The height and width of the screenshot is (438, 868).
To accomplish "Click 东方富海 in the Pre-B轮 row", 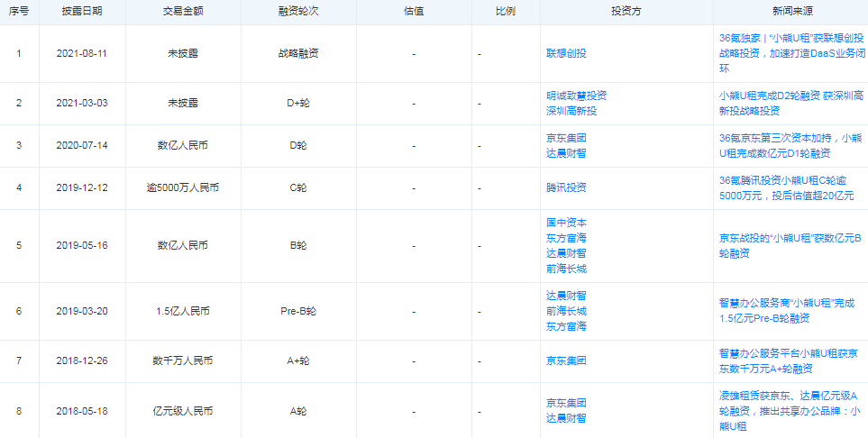I will tap(565, 325).
